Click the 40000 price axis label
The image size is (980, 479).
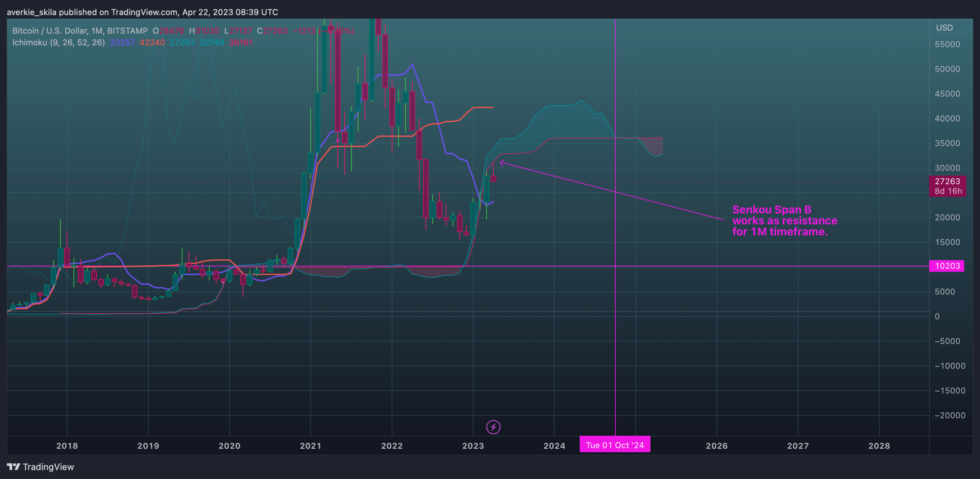point(947,119)
